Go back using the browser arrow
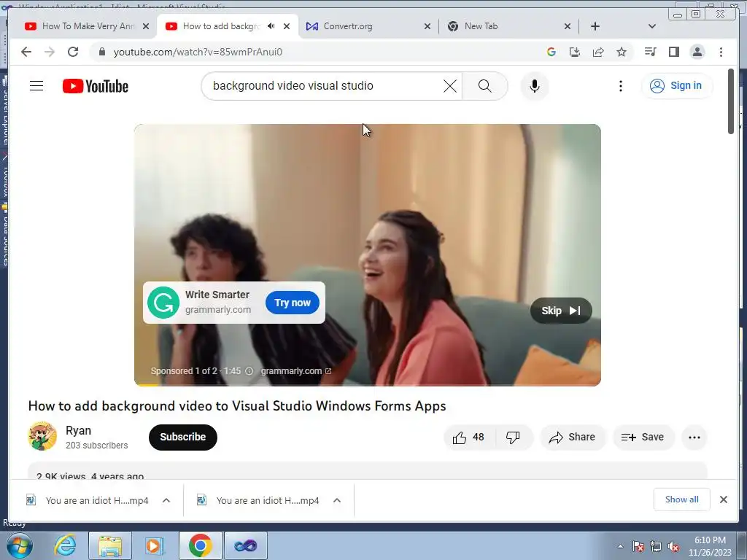 click(x=26, y=52)
